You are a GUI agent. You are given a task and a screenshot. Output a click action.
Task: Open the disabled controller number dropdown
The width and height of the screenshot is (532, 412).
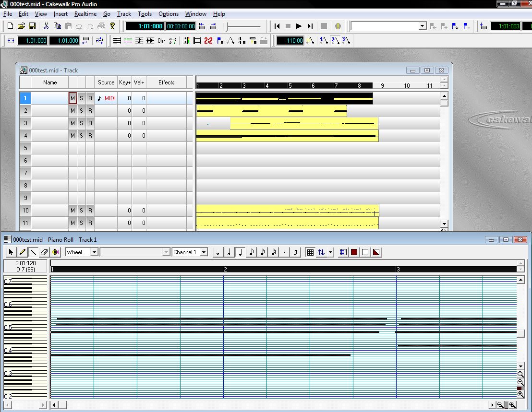(x=166, y=252)
